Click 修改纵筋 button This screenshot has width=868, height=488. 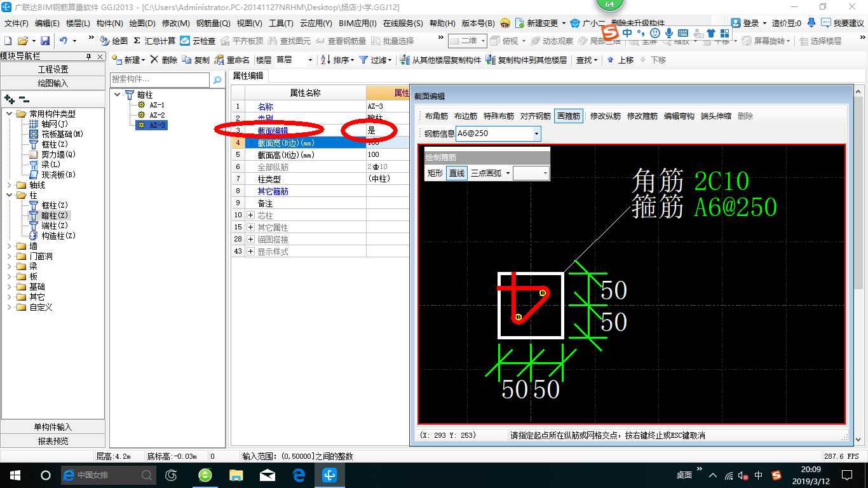(606, 116)
